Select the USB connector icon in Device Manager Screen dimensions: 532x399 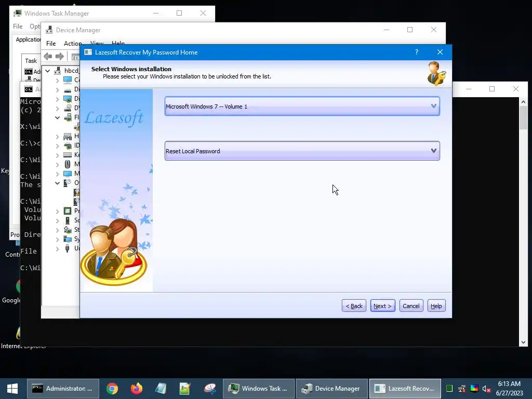[68, 249]
